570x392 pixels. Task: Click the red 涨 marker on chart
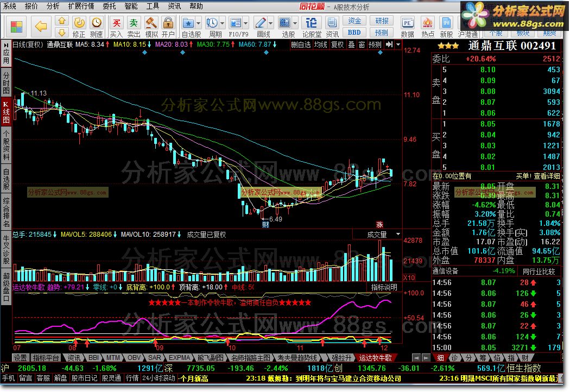click(379, 225)
